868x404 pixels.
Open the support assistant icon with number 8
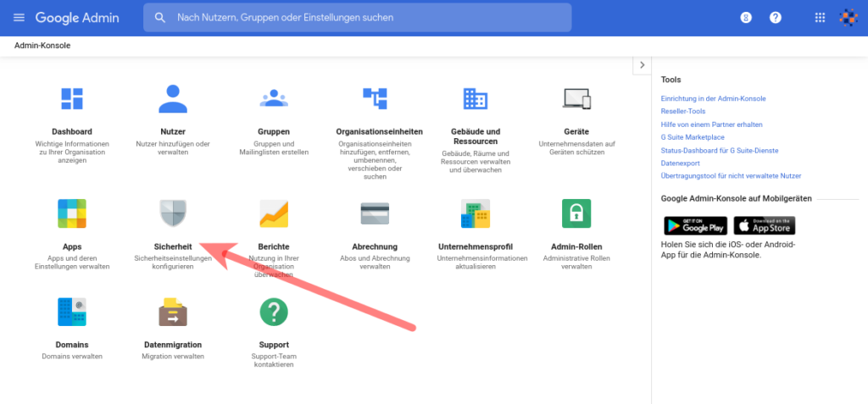(746, 18)
